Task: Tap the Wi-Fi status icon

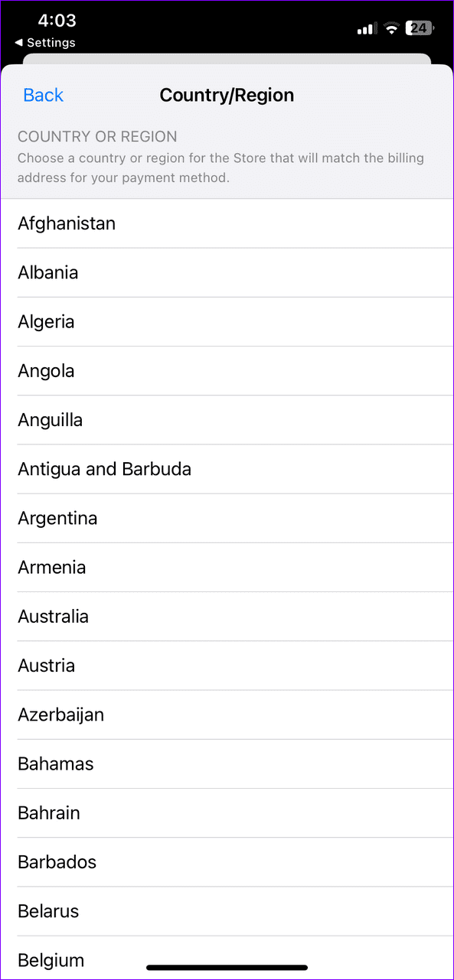Action: 392,28
